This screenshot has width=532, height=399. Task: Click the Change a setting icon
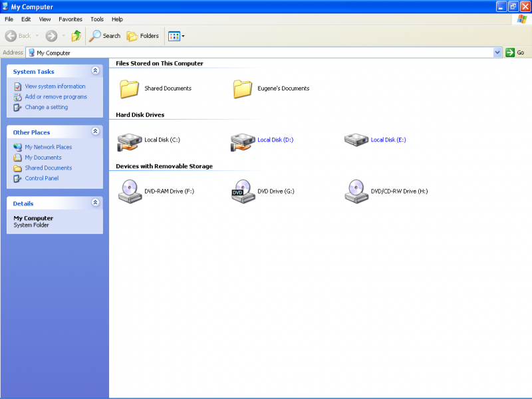[x=17, y=108]
